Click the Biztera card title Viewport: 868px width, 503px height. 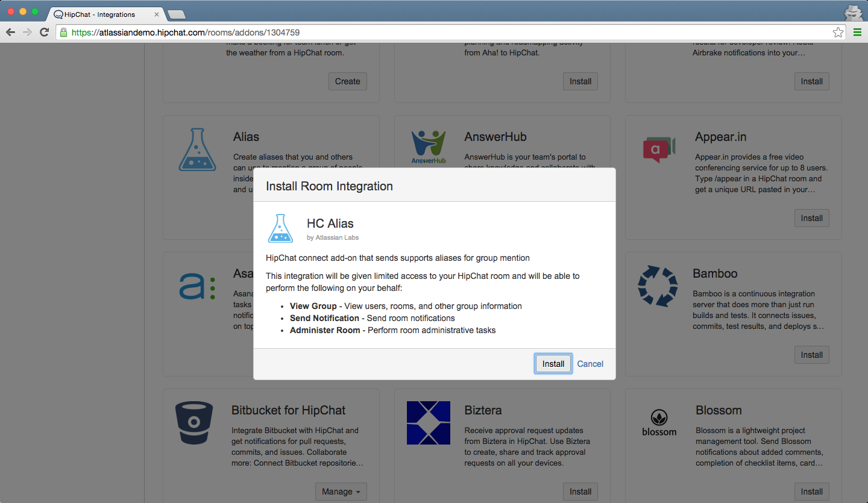[483, 410]
